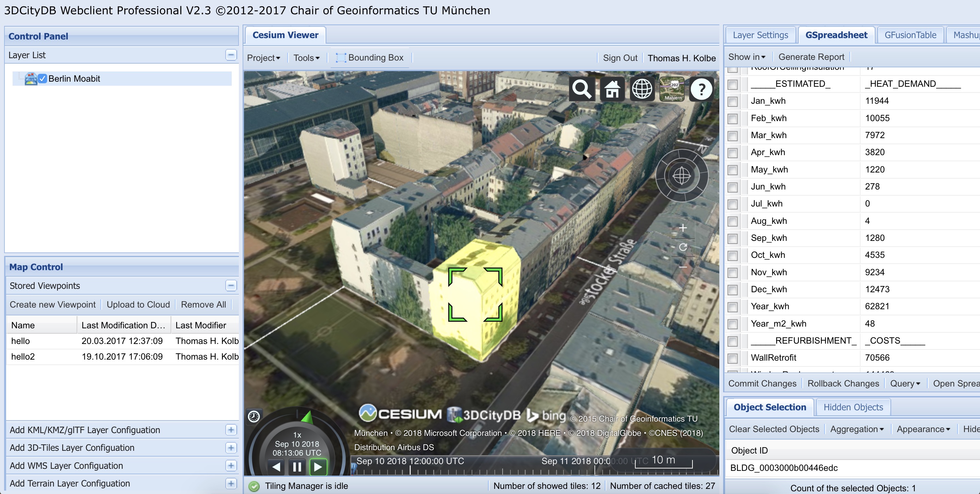Select the Object Selection tab
The image size is (980, 494).
point(770,407)
